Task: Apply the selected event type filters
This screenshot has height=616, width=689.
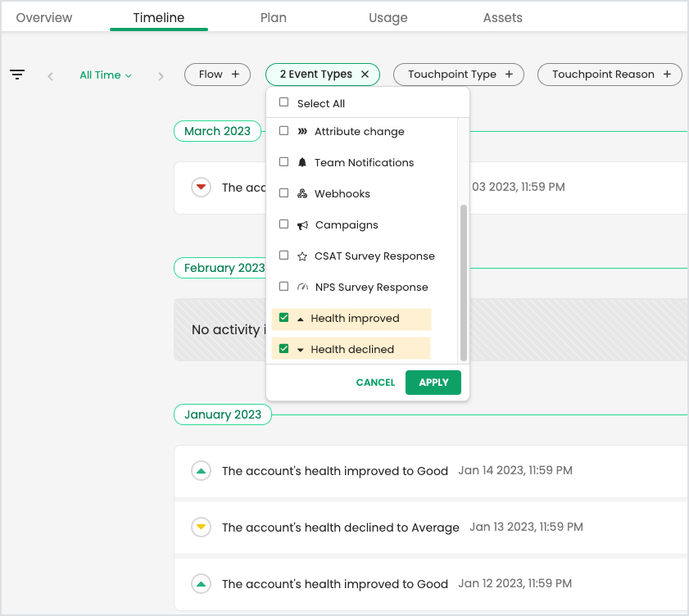Action: (433, 382)
